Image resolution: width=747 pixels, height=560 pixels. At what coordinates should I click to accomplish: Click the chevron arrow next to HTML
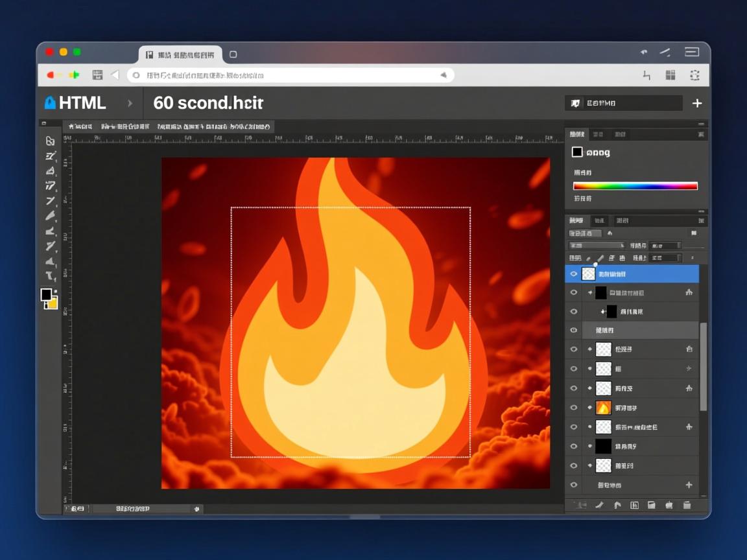[x=130, y=103]
